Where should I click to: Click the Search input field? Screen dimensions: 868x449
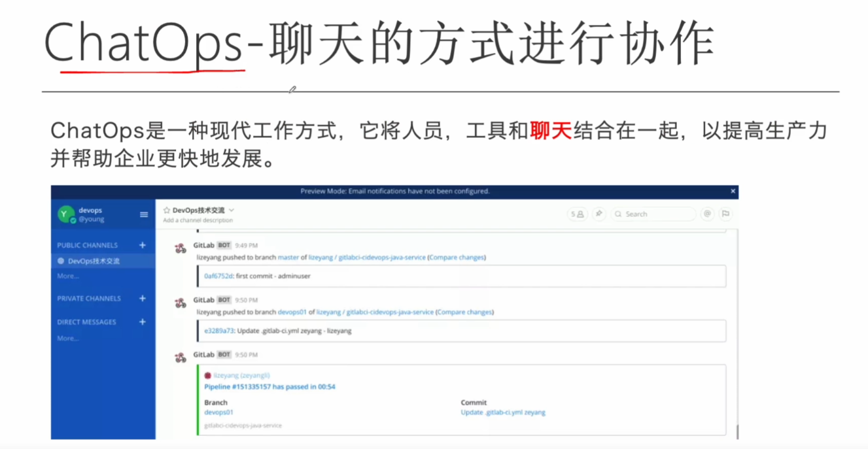(x=654, y=214)
